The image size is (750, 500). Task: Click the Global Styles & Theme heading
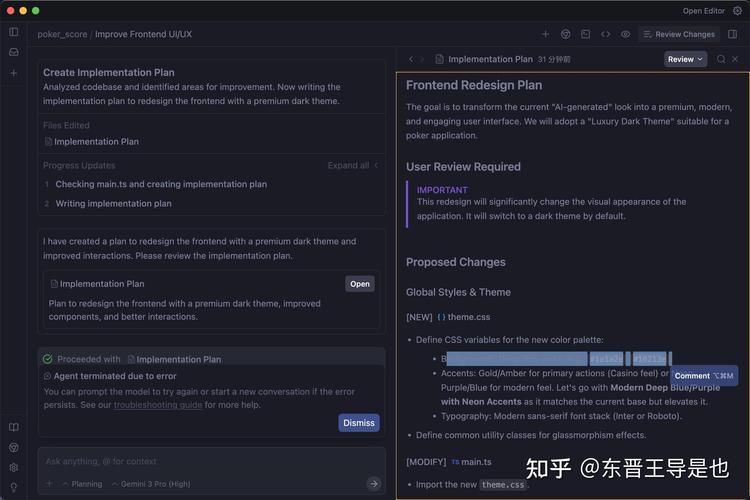[x=458, y=292]
